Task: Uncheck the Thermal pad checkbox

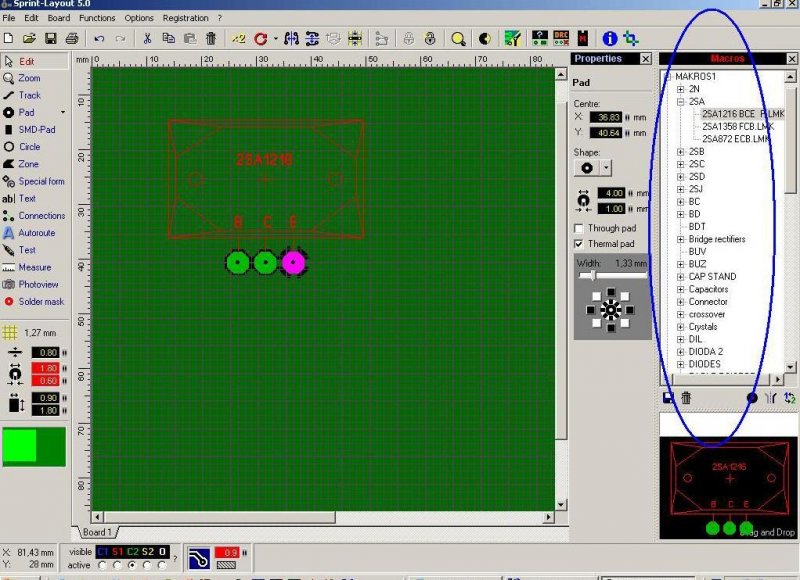Action: pyautogui.click(x=579, y=244)
